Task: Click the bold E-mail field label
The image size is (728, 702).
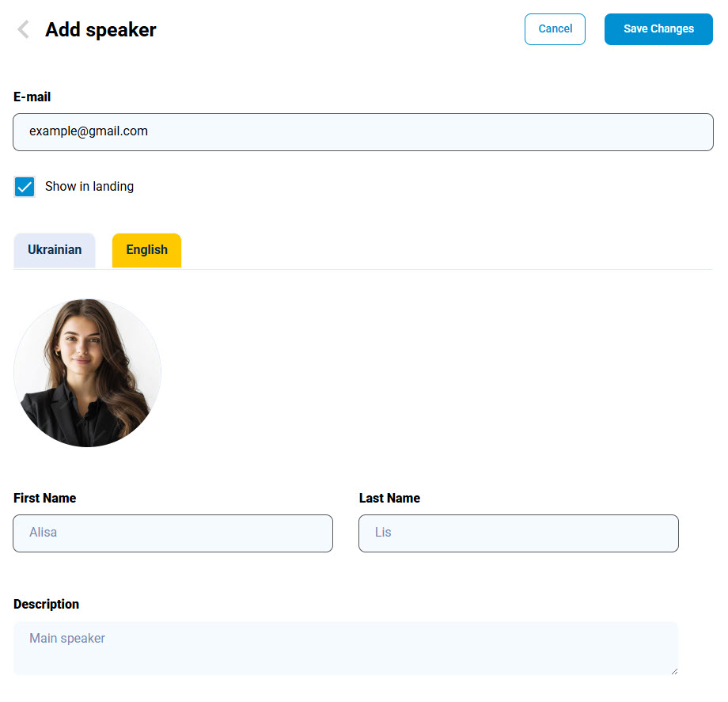Action: pyautogui.click(x=32, y=97)
